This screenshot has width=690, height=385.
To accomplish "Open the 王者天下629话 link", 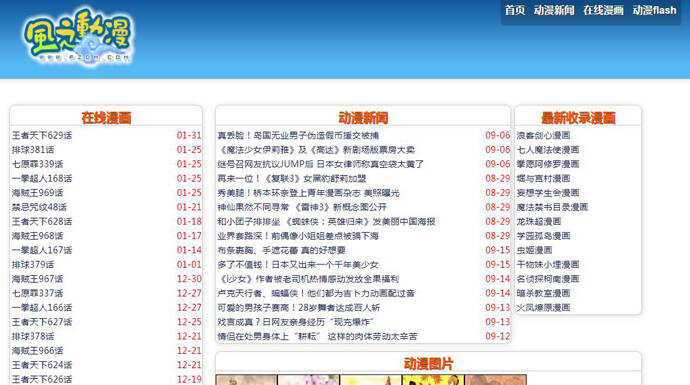I will [42, 136].
